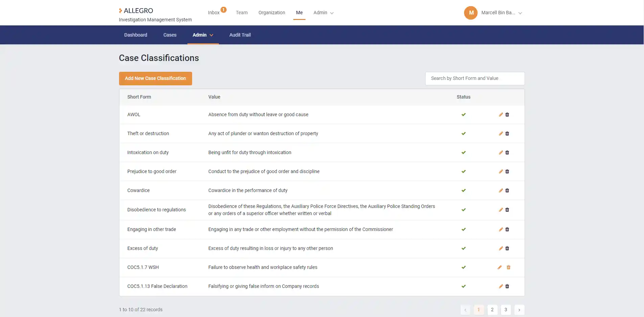Viewport: 644px width, 317px height.
Task: Edit Prejudice to good order pencil icon
Action: point(501,171)
